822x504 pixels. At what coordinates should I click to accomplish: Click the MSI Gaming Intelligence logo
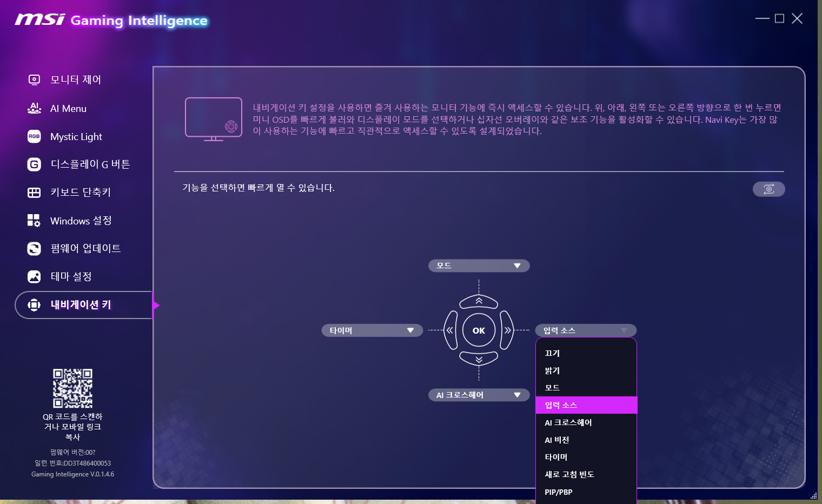point(111,20)
